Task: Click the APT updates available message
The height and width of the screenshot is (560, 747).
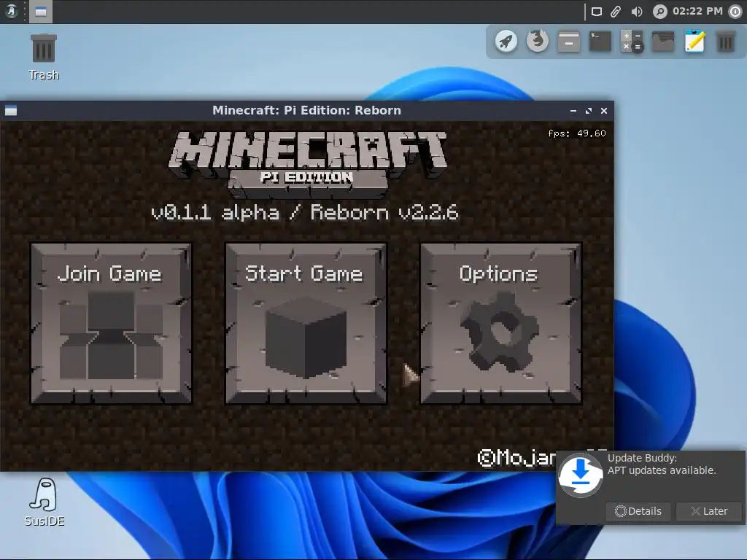Action: (662, 470)
